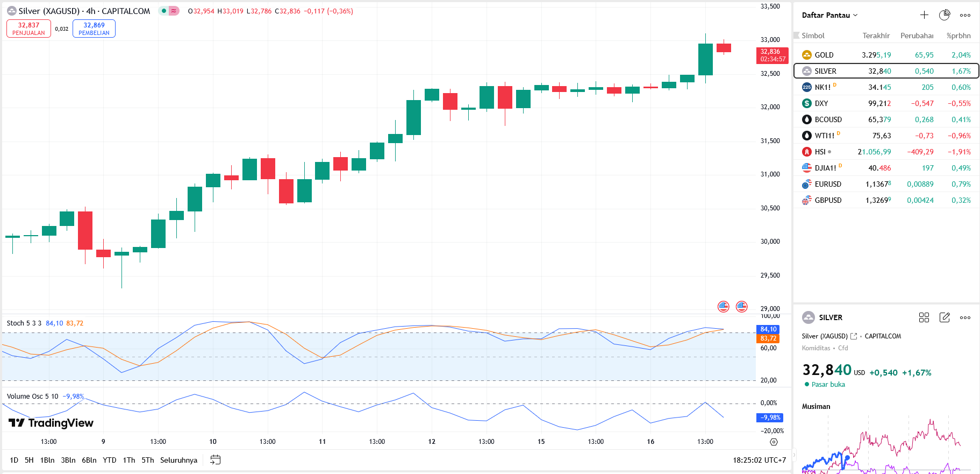980x474 pixels.
Task: Select the 3Bln time range
Action: [x=68, y=460]
